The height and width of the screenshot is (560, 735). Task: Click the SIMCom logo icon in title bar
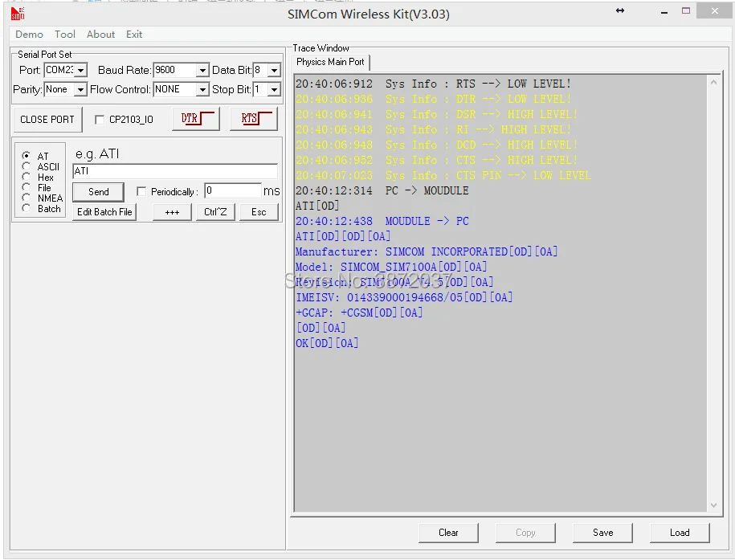[18, 14]
